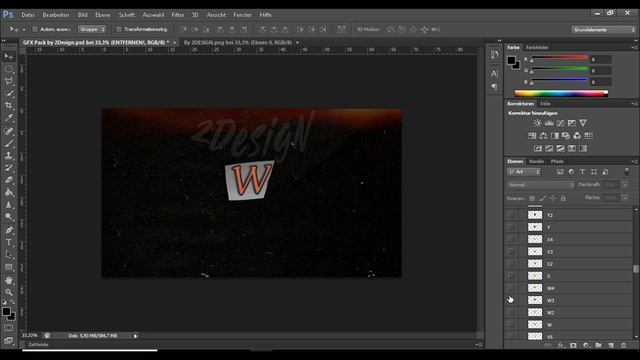
Task: Click the Color panel foreground swatch
Action: tap(511, 61)
